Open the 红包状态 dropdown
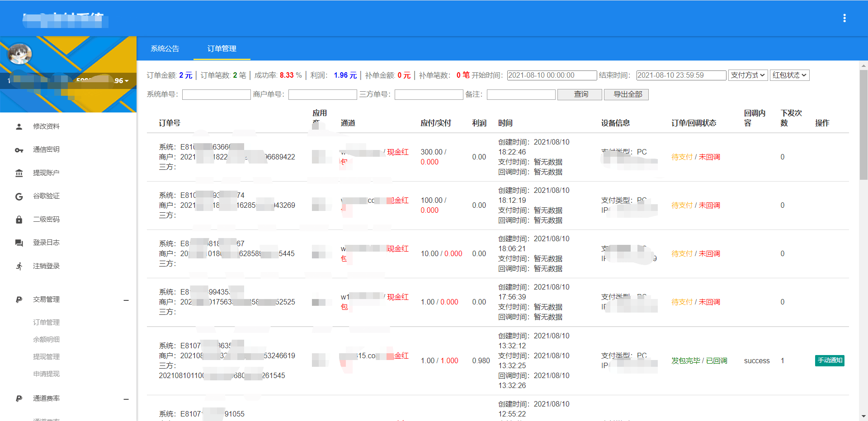Screen dimensions: 868x421 point(790,75)
